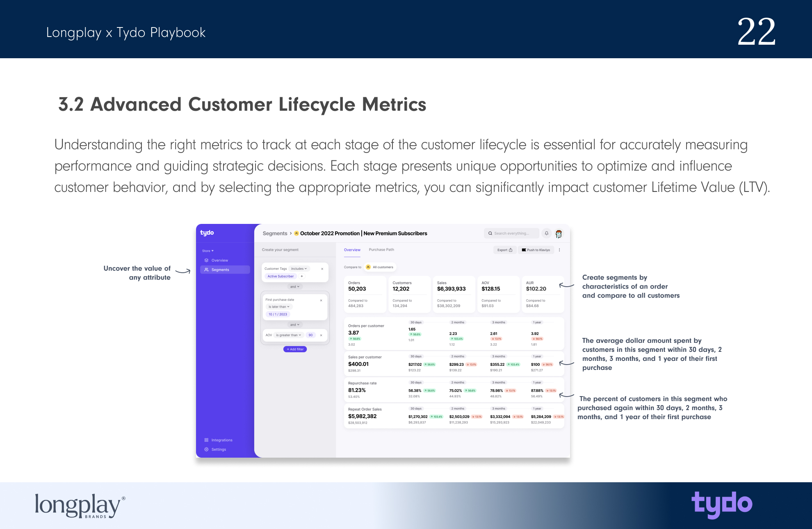
Task: Switch to the Overview tab in the segment panel
Action: (x=352, y=250)
